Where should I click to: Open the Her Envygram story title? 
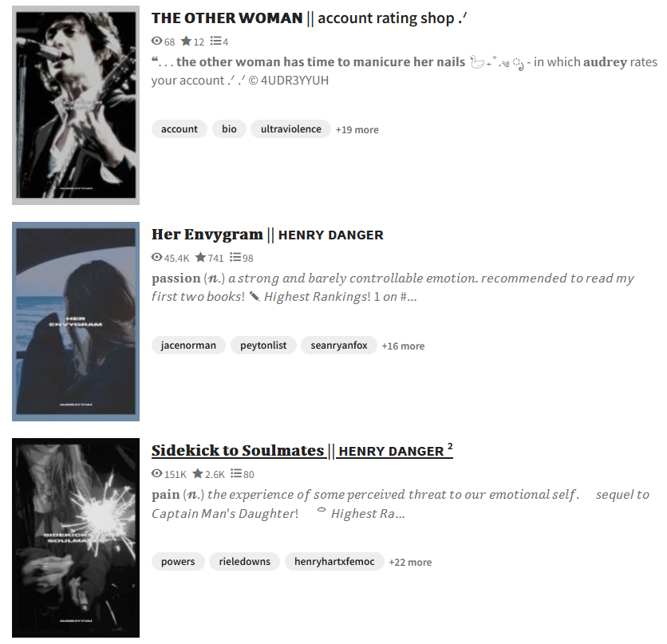[x=267, y=235]
